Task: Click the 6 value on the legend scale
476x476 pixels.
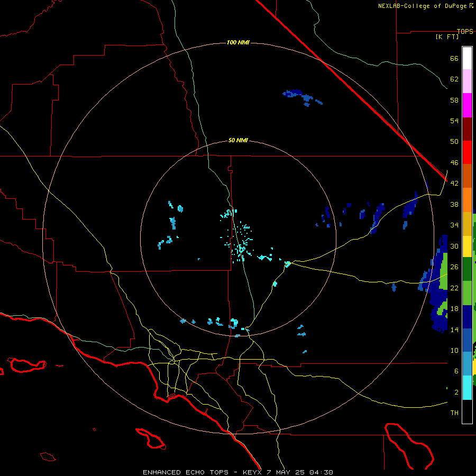Action: pyautogui.click(x=456, y=371)
